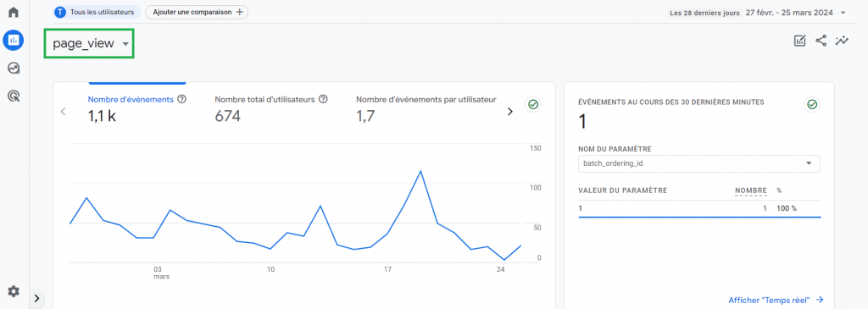Click green checkmark on events chart card
Image resolution: width=868 pixels, height=309 pixels.
[x=534, y=104]
